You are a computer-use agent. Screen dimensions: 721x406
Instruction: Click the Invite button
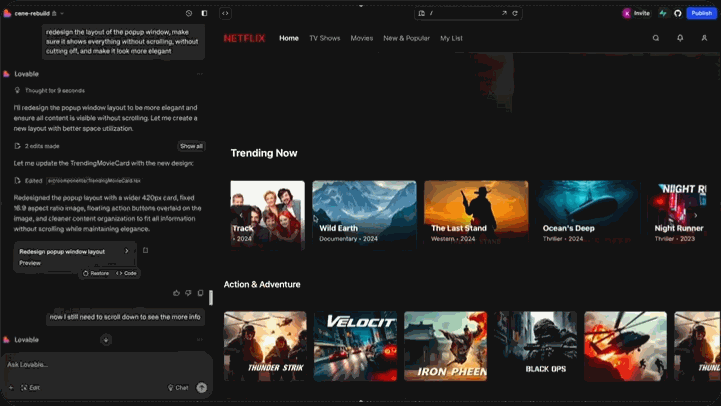pyautogui.click(x=636, y=13)
